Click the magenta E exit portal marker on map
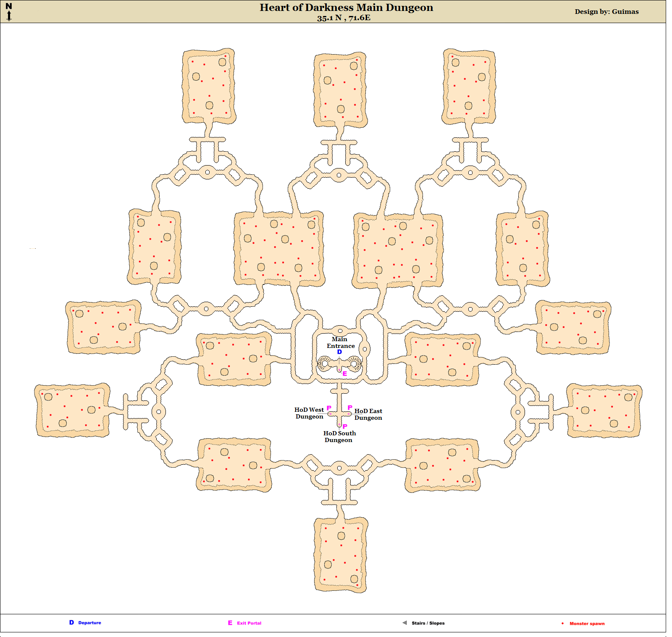Image resolution: width=672 pixels, height=637 pixels. 345,374
